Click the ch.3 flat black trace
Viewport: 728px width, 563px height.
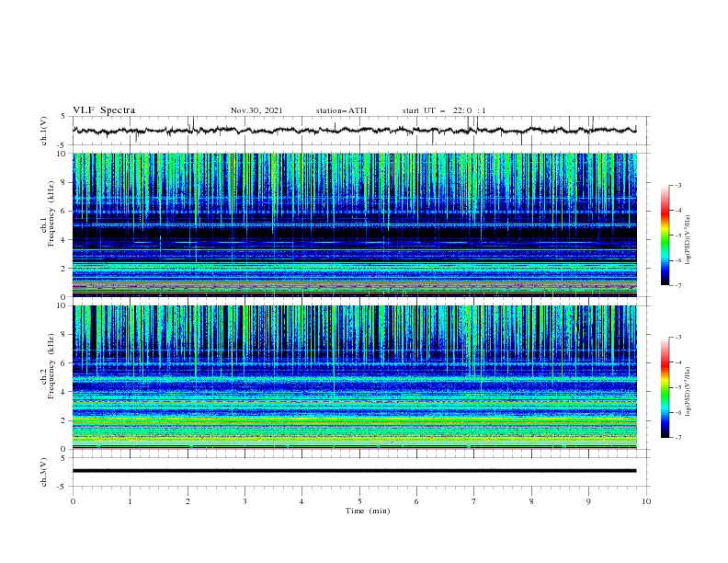point(355,471)
